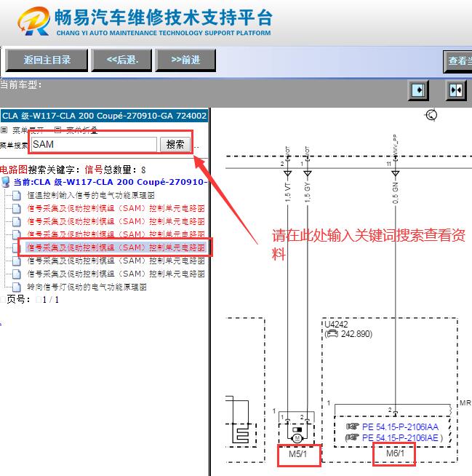The height and width of the screenshot is (476, 472).
Task: Click the transistor symbol icon above the diagram
Action: (432, 115)
